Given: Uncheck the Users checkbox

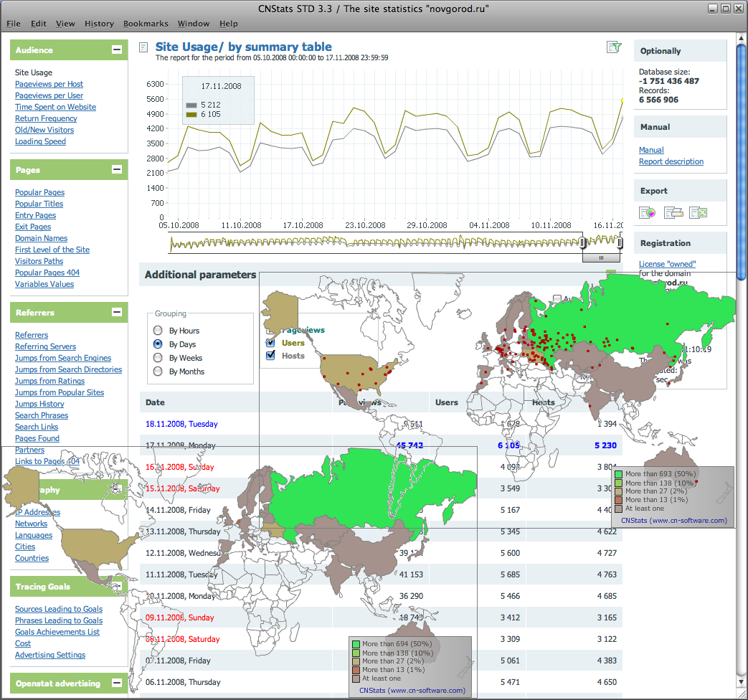Looking at the screenshot, I should (271, 343).
